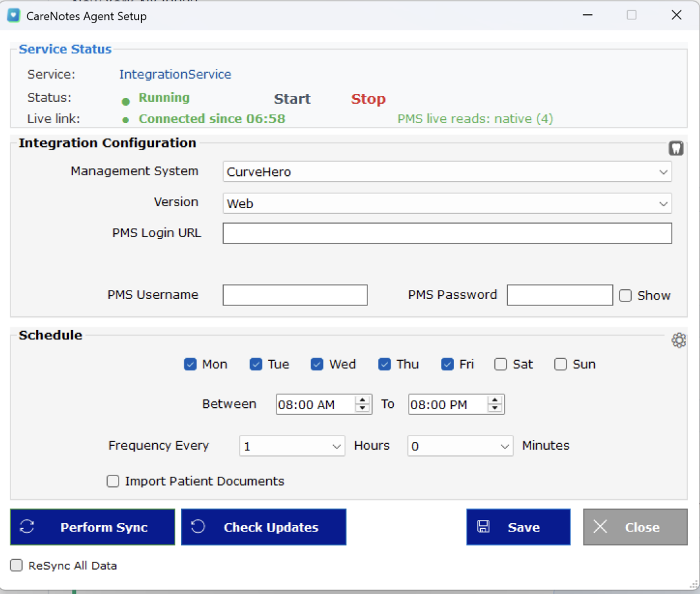Click the Start service link

click(x=292, y=99)
